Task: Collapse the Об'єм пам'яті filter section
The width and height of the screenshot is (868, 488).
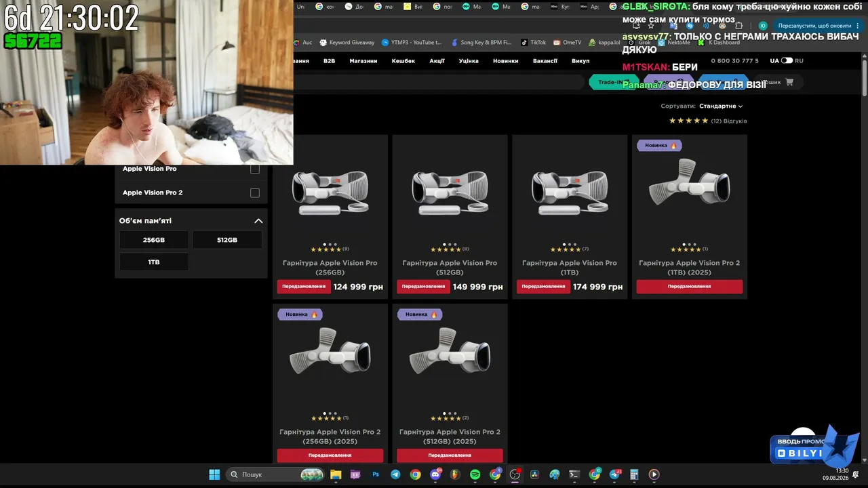Action: 258,221
